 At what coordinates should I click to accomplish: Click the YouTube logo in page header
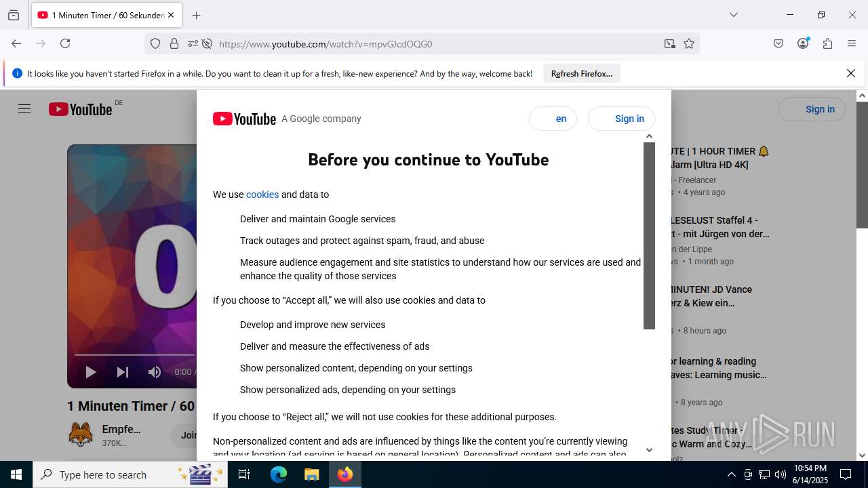point(80,109)
